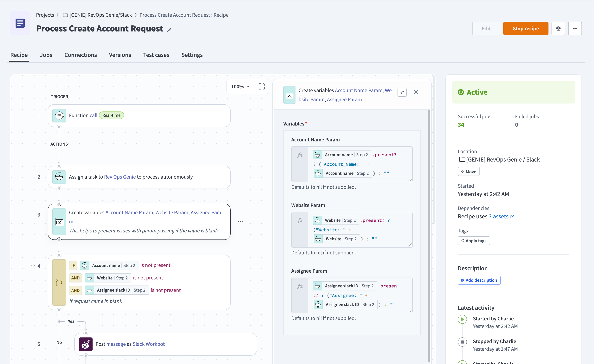Open the Settings tab

click(x=192, y=55)
